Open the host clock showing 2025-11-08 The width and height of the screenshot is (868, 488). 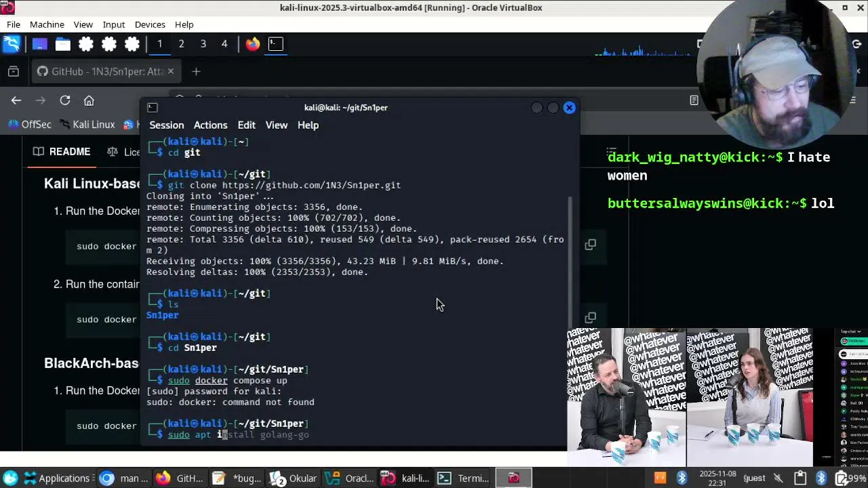point(718,478)
